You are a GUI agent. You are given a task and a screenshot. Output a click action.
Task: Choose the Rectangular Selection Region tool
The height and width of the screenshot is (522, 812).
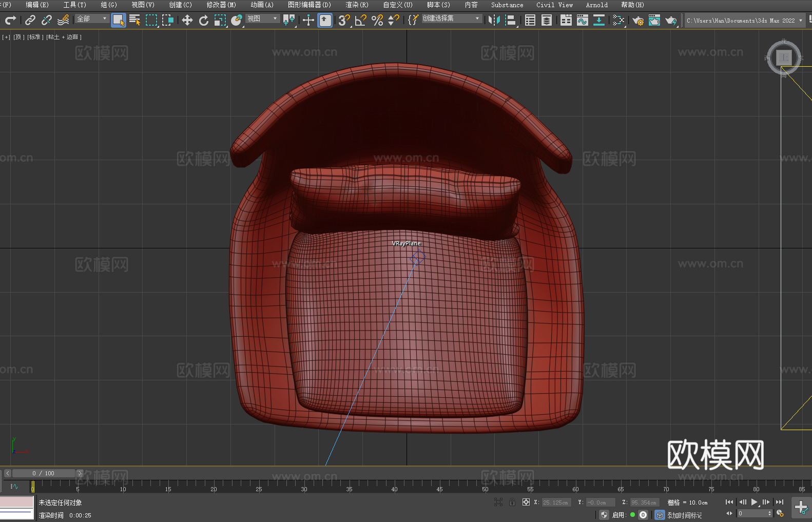pyautogui.click(x=151, y=20)
